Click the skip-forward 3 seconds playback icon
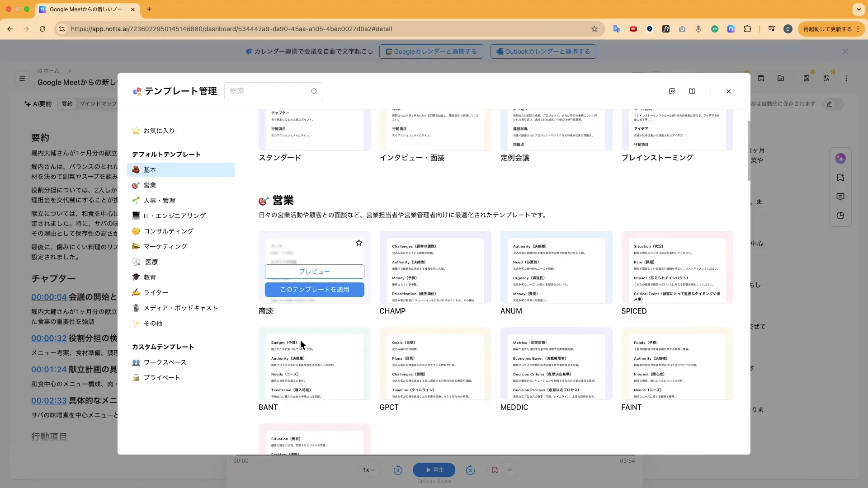 point(470,470)
